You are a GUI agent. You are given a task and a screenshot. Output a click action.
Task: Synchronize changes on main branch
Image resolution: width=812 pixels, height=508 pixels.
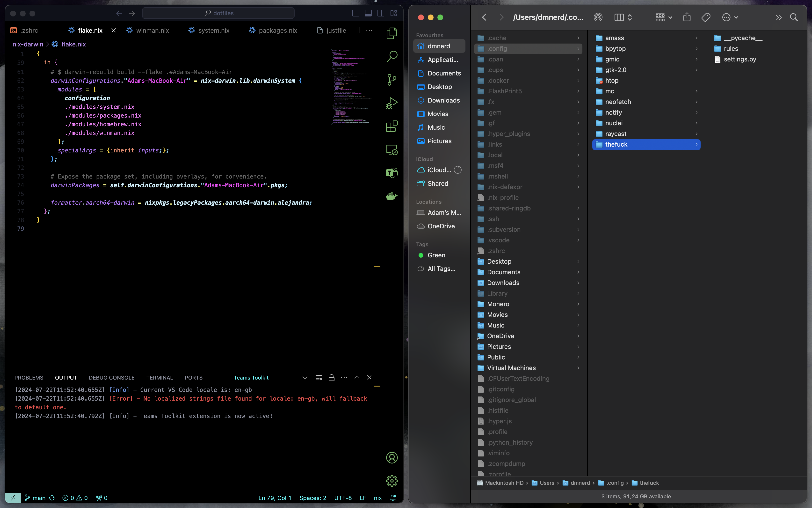pyautogui.click(x=52, y=498)
